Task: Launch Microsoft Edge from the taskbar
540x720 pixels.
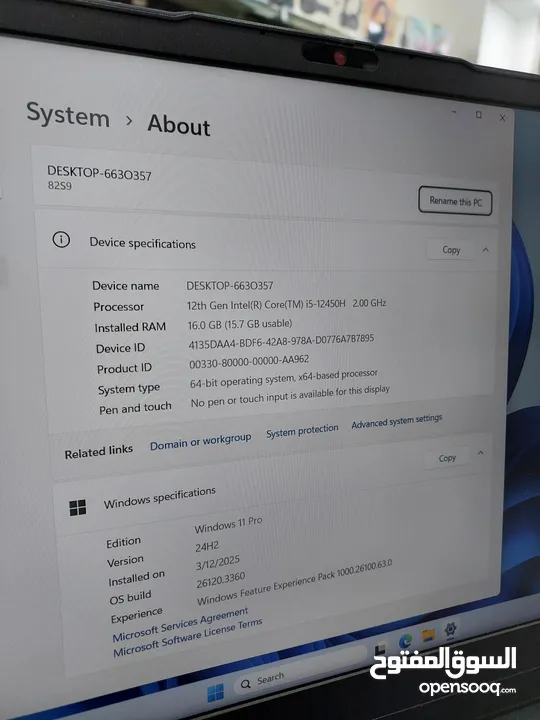Action: [405, 641]
